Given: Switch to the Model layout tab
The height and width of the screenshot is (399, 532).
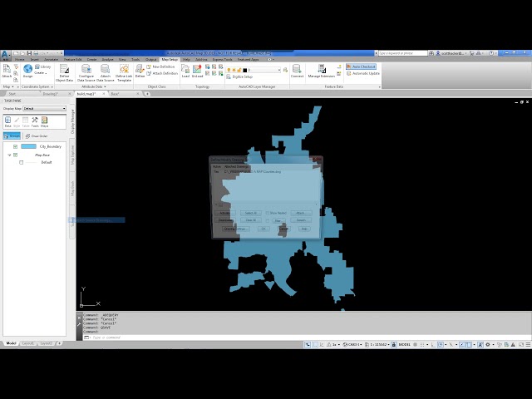Looking at the screenshot, I should pyautogui.click(x=11, y=343).
